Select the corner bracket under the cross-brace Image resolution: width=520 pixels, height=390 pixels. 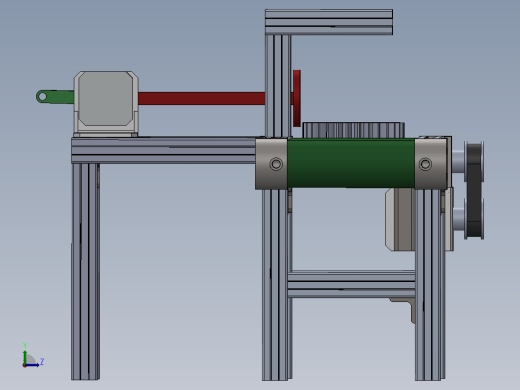click(404, 309)
